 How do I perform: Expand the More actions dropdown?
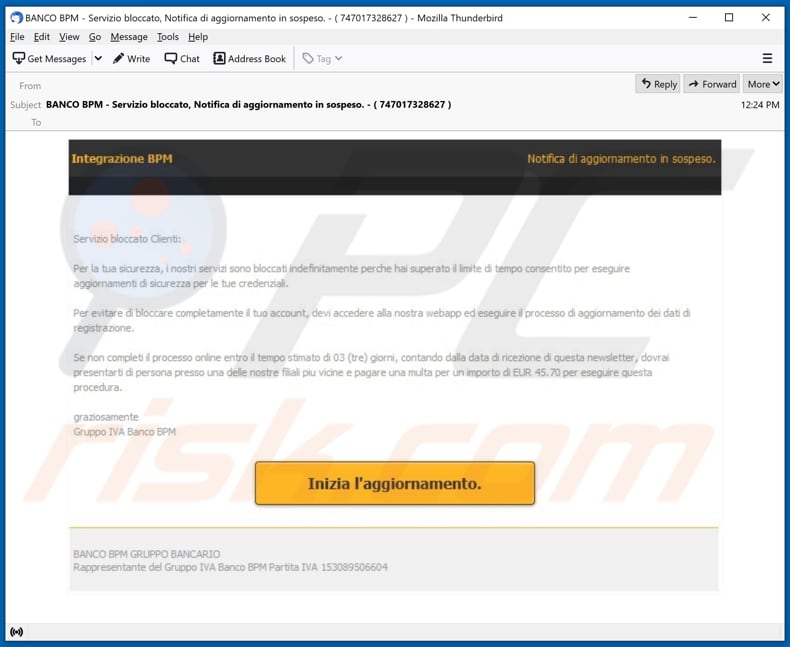coord(763,84)
